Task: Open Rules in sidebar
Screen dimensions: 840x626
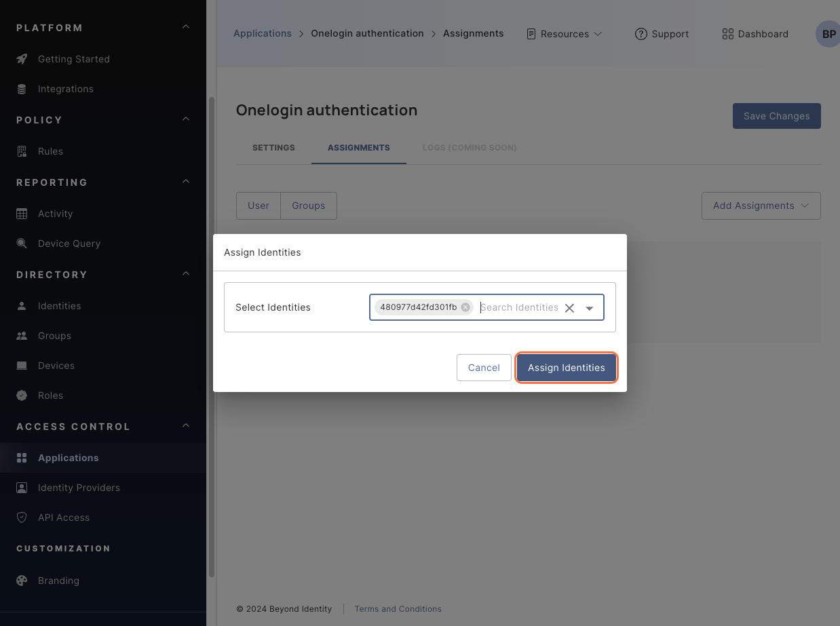Action: [x=103, y=151]
